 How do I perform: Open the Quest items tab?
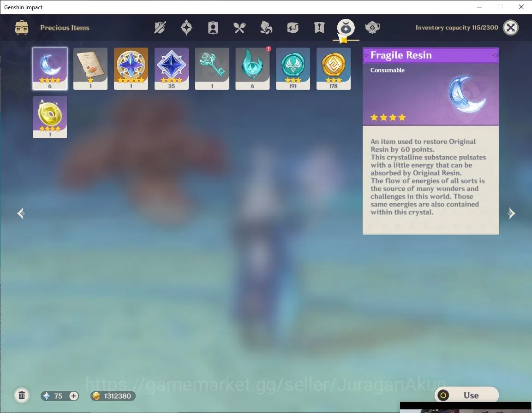[319, 28]
